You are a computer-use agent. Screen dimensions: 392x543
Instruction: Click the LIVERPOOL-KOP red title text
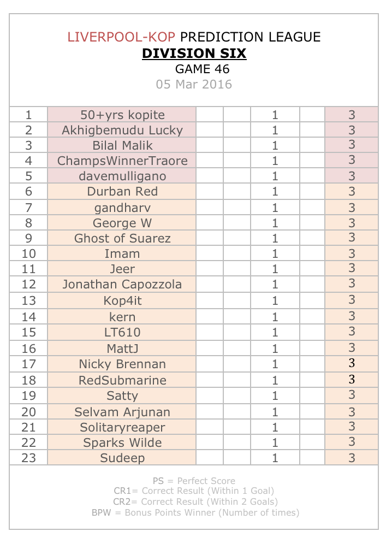pos(121,37)
